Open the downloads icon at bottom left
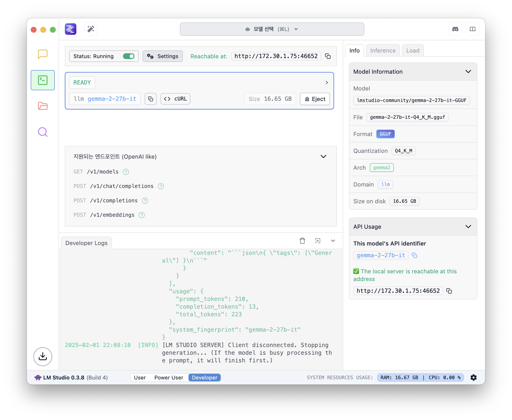The image size is (512, 420). (43, 356)
